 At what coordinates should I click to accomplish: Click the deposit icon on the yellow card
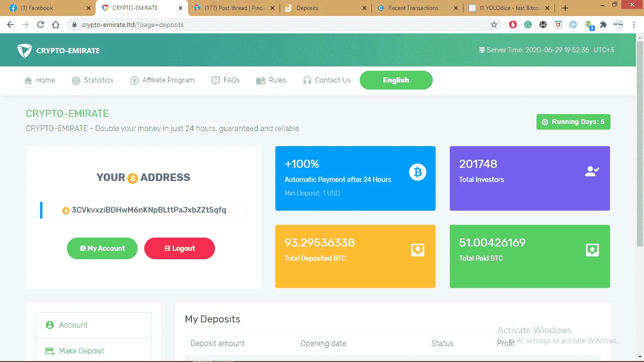pyautogui.click(x=417, y=250)
